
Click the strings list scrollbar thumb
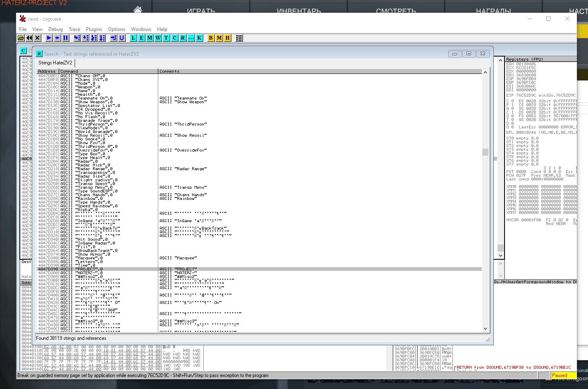[x=485, y=152]
